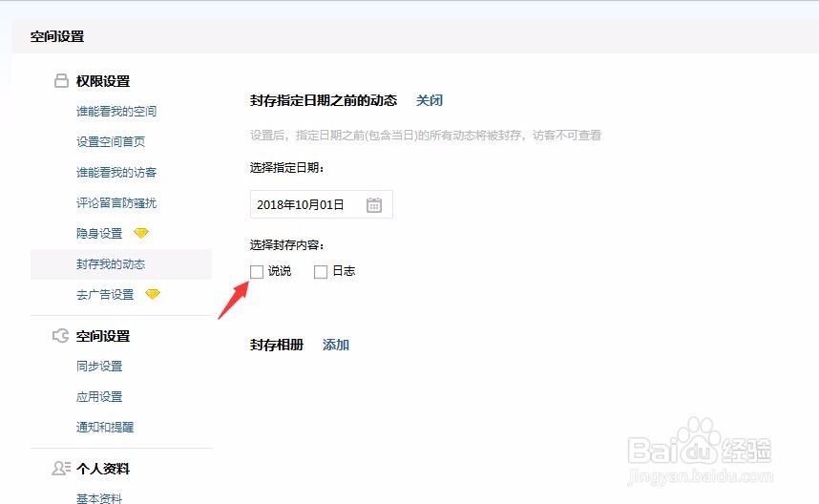Open 设置空间首页 in sidebar
The width and height of the screenshot is (819, 504).
click(x=111, y=141)
